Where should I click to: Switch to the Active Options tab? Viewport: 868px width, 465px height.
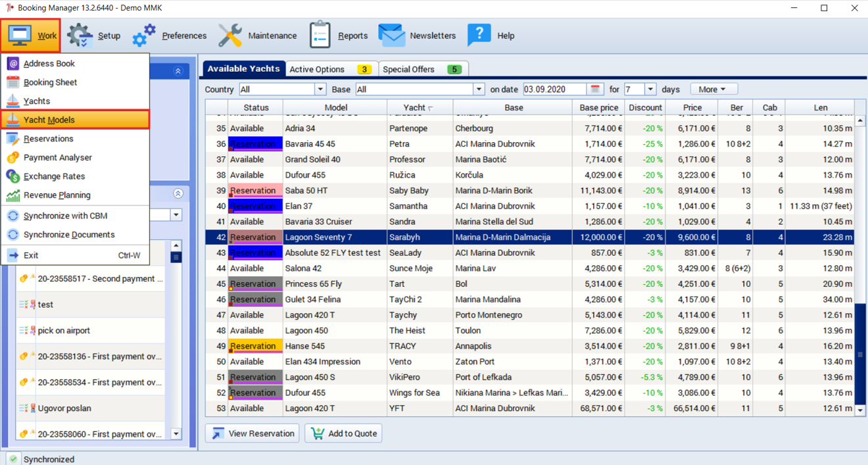[331, 69]
